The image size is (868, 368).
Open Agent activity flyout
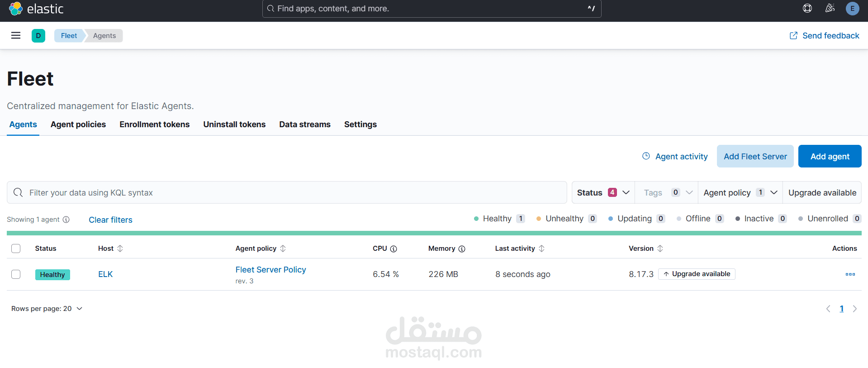point(675,156)
